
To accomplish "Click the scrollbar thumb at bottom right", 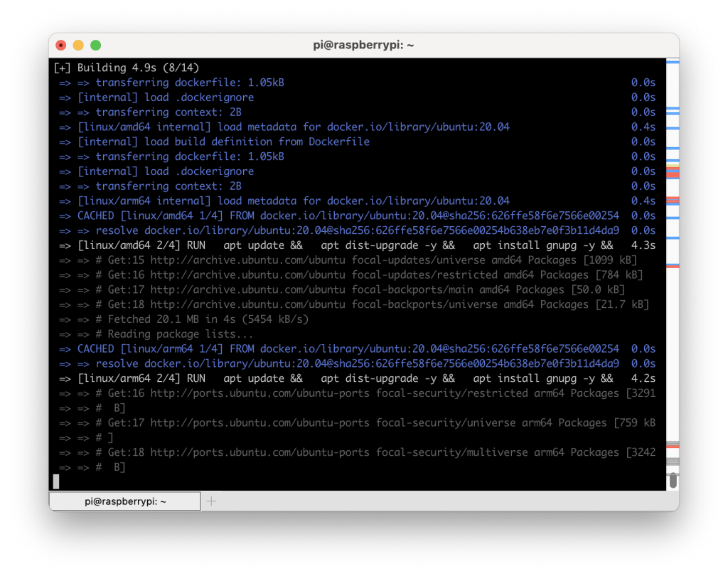I will [x=673, y=480].
